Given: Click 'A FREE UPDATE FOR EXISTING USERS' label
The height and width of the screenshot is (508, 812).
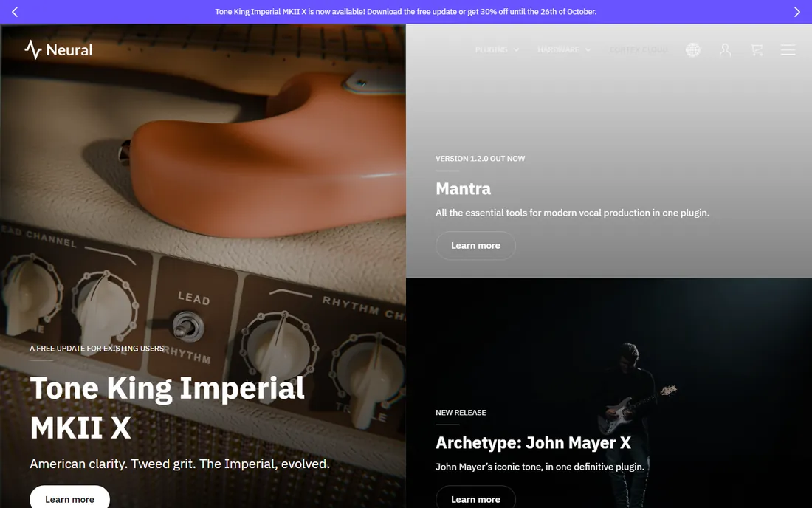Looking at the screenshot, I should click(x=97, y=349).
